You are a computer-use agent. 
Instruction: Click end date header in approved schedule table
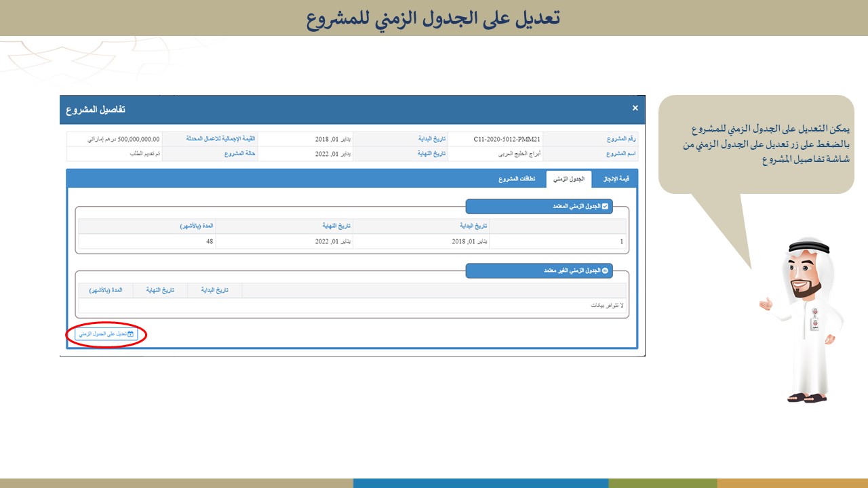click(x=336, y=226)
